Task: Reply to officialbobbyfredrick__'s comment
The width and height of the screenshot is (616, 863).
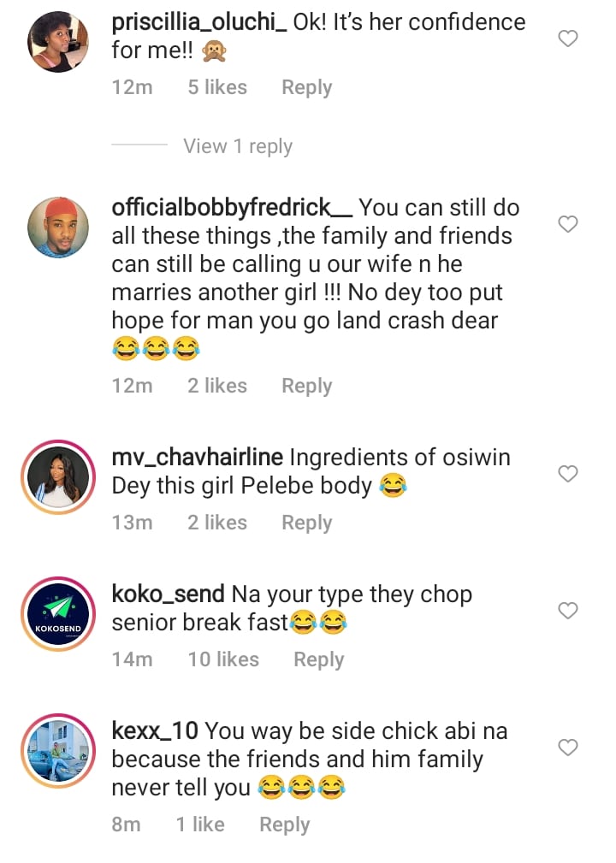Action: [306, 386]
